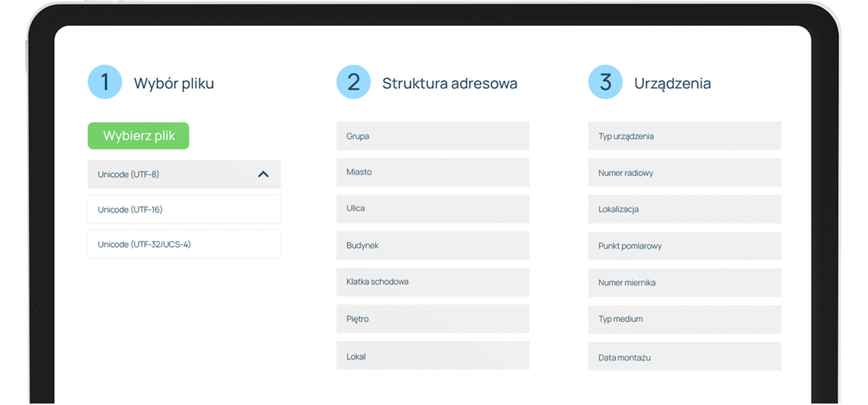Click the Typ medium field

click(684, 319)
